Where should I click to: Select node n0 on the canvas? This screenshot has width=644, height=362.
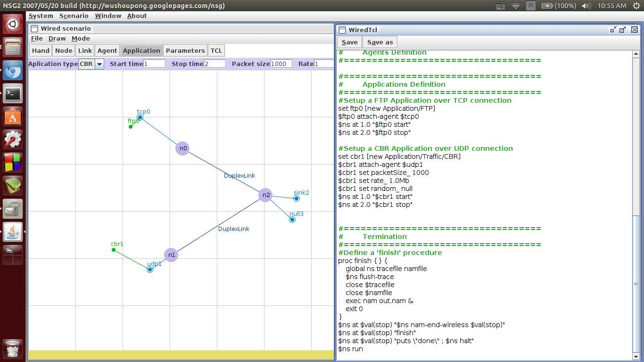coord(182,148)
